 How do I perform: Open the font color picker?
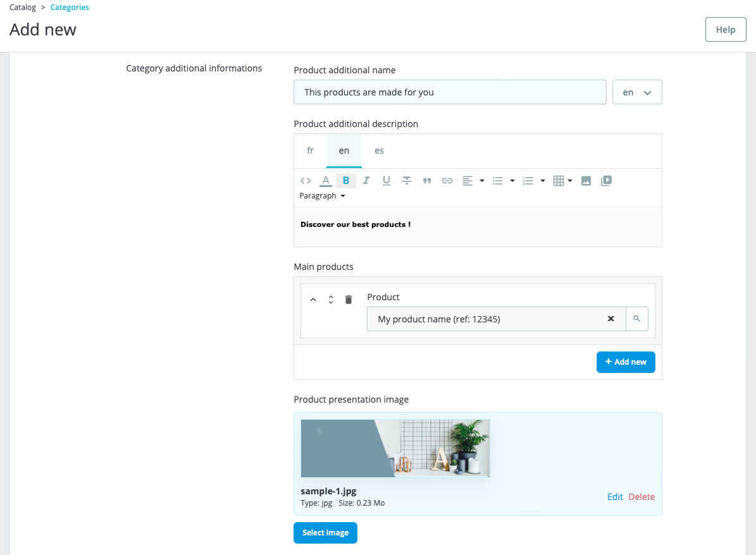point(325,180)
